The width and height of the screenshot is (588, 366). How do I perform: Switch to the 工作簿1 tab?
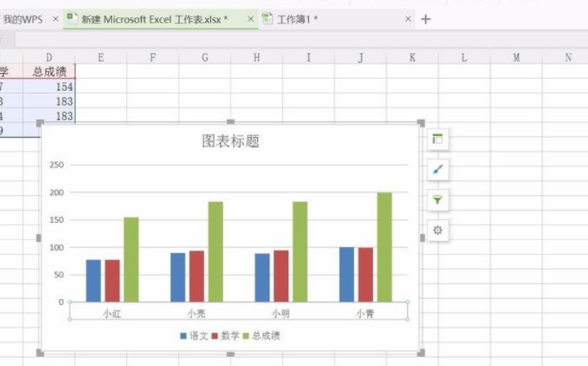297,19
